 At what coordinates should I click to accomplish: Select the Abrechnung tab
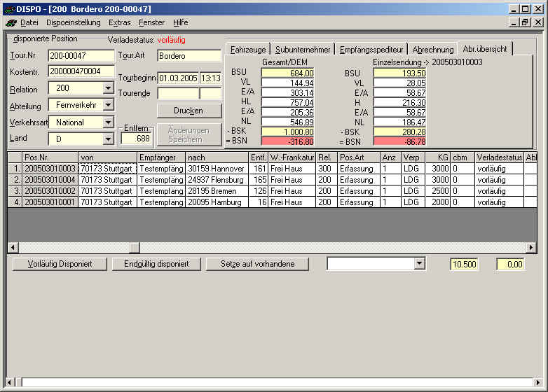[432, 50]
